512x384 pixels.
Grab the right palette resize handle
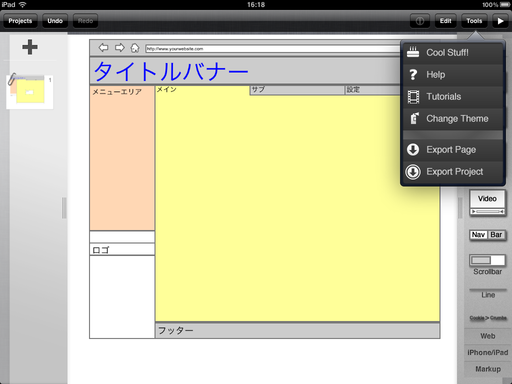tap(460, 208)
